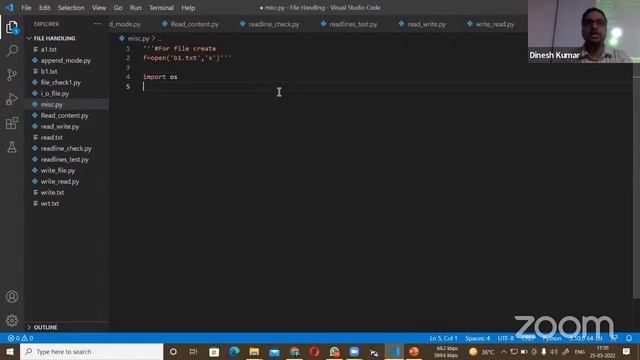The width and height of the screenshot is (640, 360).
Task: Open Windows Action Center icon
Action: [627, 351]
